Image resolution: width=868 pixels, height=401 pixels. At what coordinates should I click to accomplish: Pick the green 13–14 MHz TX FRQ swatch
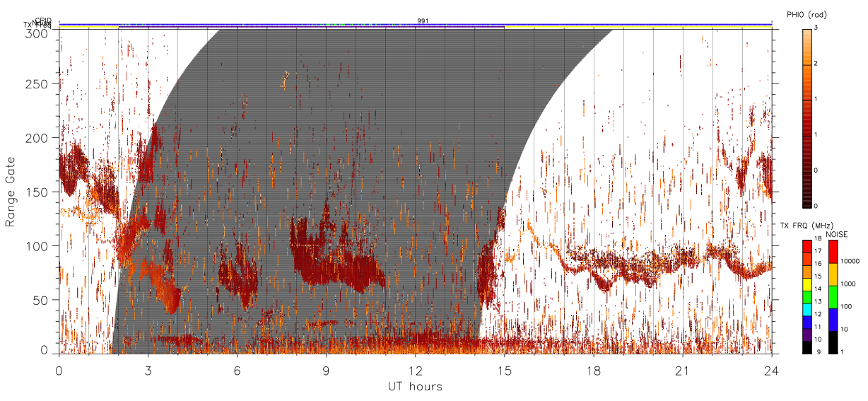pyautogui.click(x=807, y=296)
